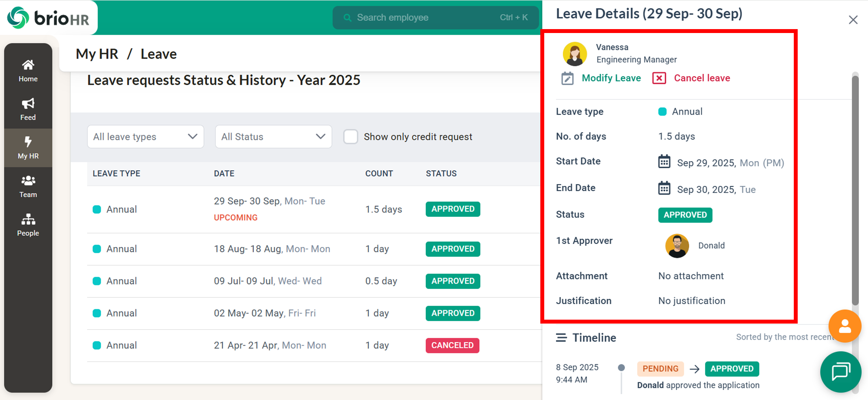868x400 pixels.
Task: Click the teal dot on the 21 Apr row
Action: (97, 345)
